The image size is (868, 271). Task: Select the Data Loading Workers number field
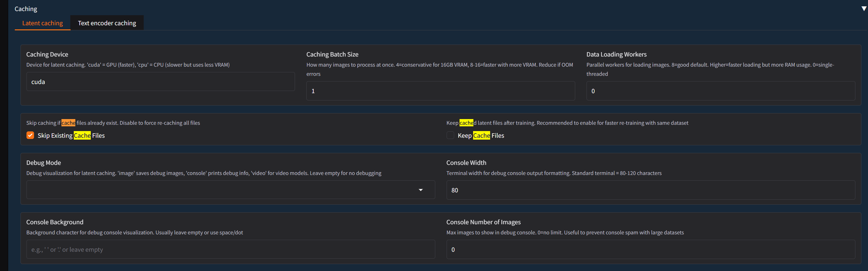[720, 91]
